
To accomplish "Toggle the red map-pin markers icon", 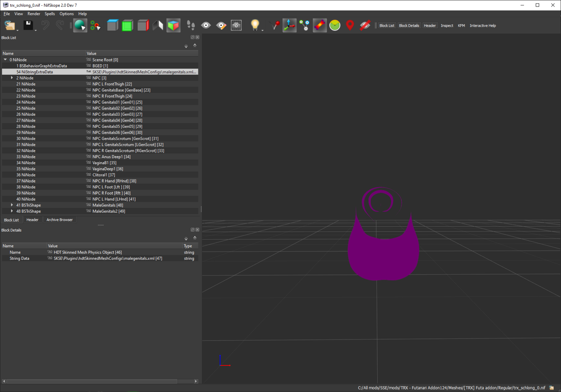I will (x=350, y=25).
